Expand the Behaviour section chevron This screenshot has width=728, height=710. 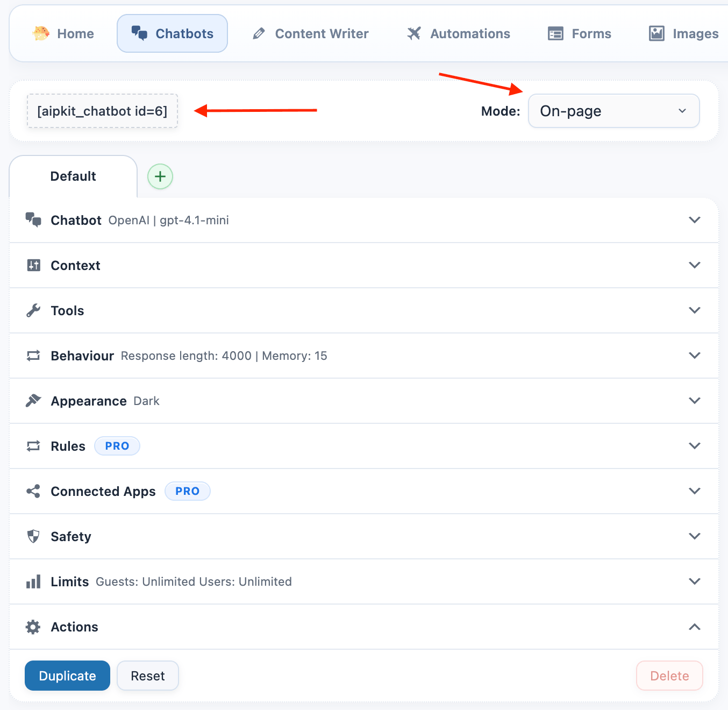tap(694, 356)
